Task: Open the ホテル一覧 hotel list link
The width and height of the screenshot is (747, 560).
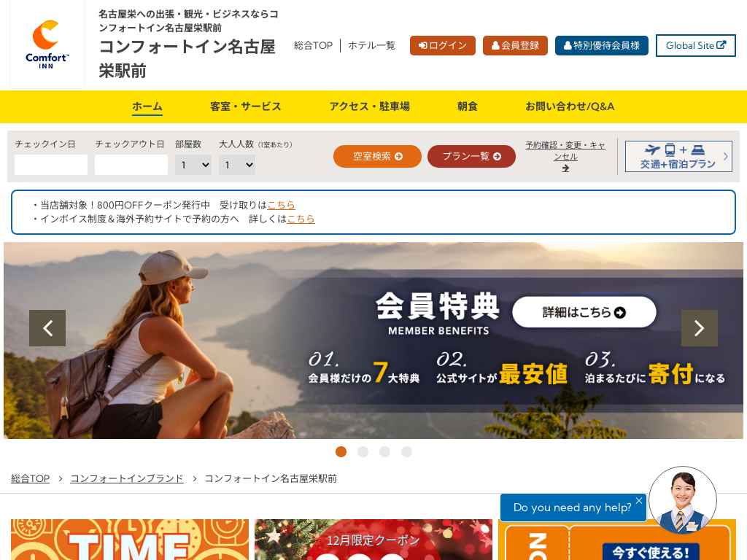Action: point(371,46)
